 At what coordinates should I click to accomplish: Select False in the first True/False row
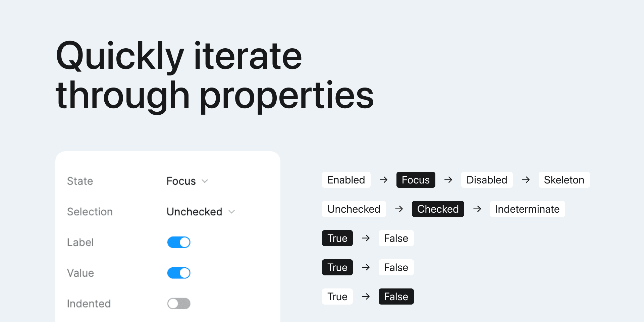coord(396,238)
